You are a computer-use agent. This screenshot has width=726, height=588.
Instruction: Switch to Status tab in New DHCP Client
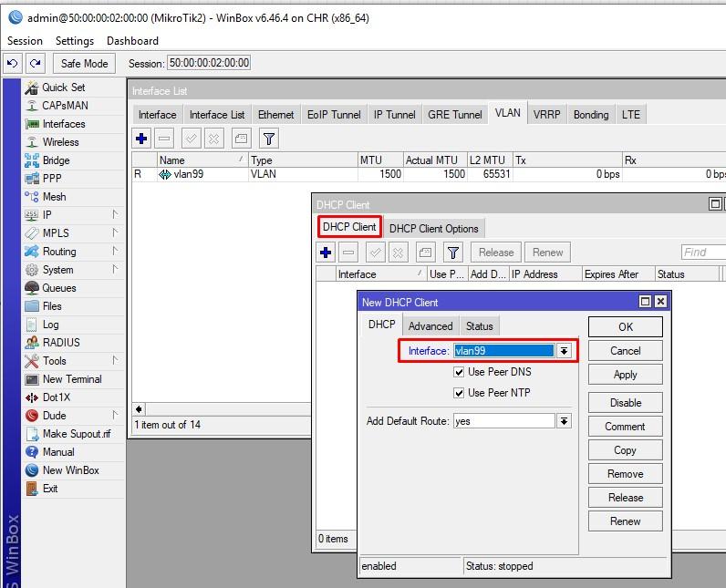pos(479,326)
